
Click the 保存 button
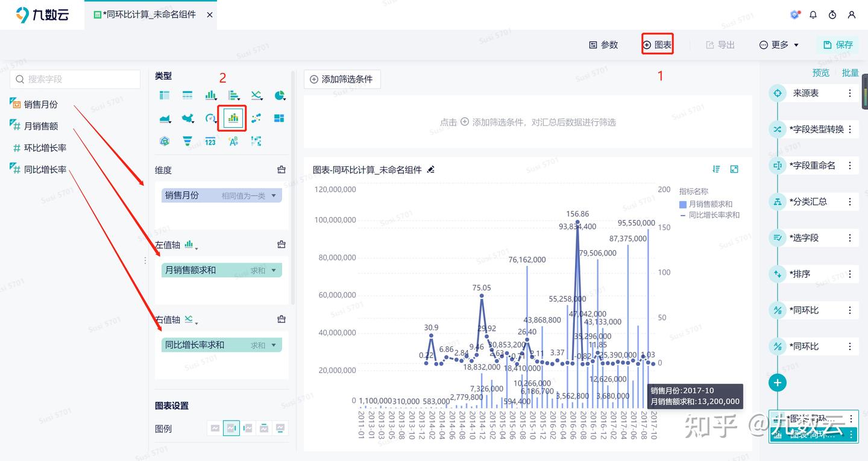(838, 44)
